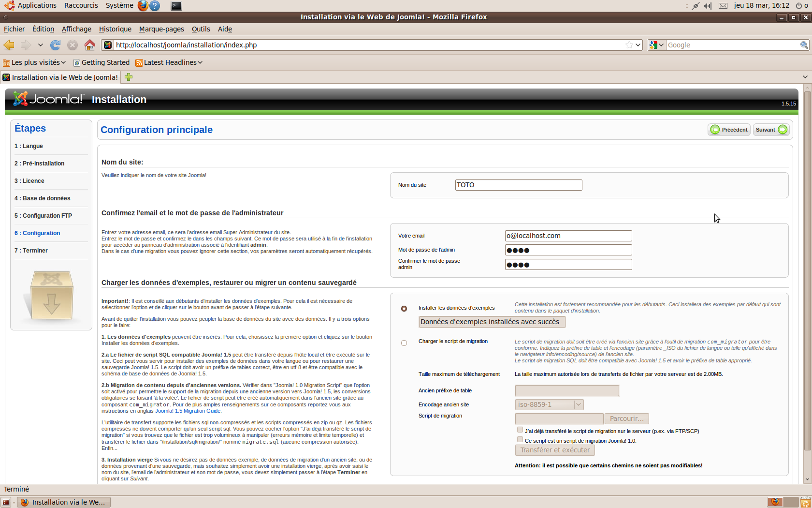The image size is (812, 508).
Task: Click the volume speaker icon
Action: (x=708, y=6)
